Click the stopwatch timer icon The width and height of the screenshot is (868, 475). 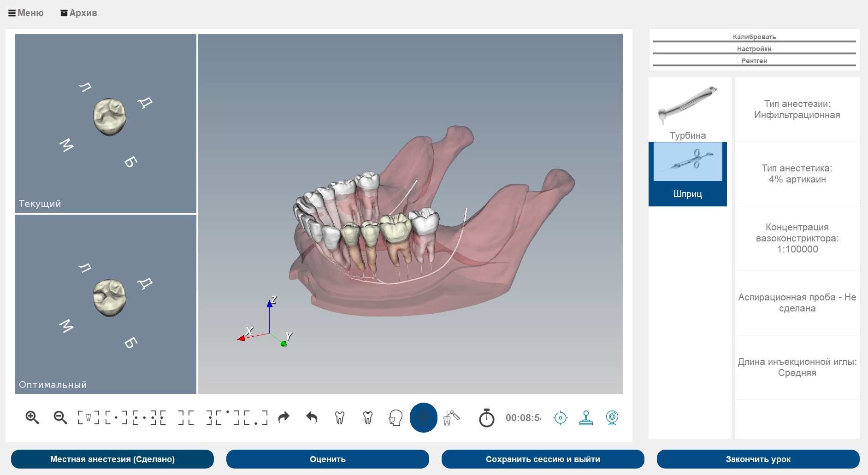pos(486,418)
